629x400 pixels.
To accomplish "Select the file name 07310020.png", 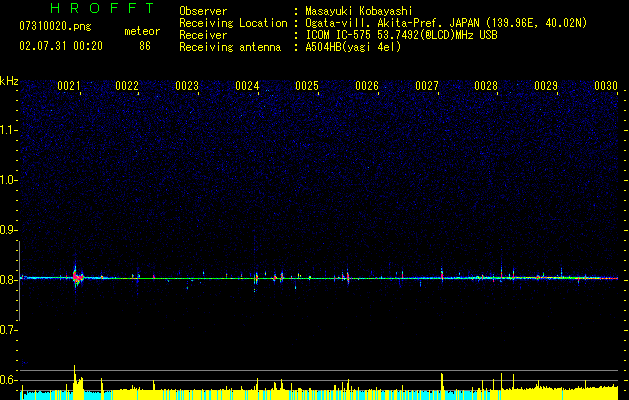I will point(55,27).
